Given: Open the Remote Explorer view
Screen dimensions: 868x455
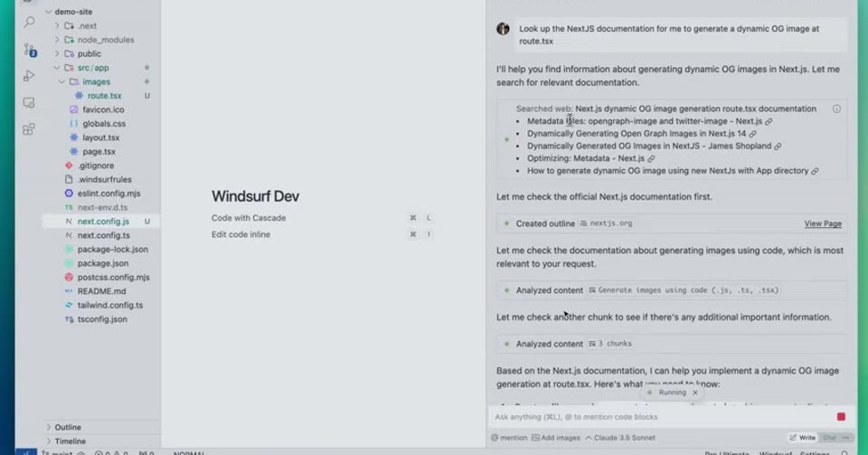Looking at the screenshot, I should (x=29, y=102).
